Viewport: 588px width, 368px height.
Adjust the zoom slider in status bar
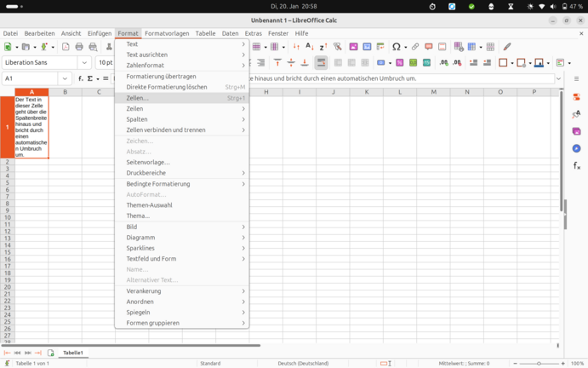[539, 364]
